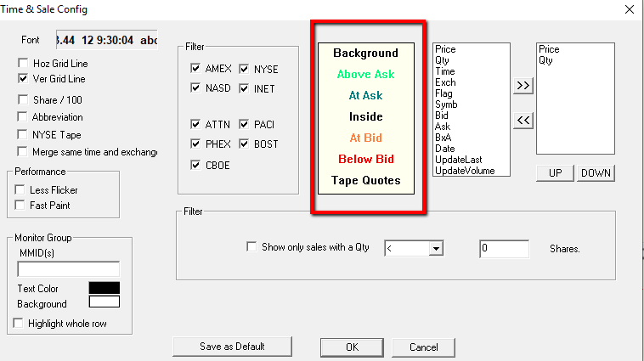Move selected column DOWN
This screenshot has height=361, width=644.
tap(596, 173)
